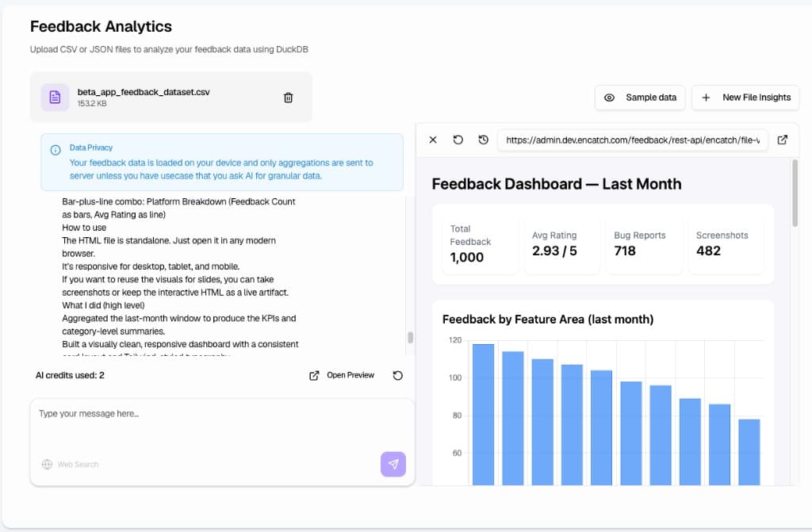Image resolution: width=812 pixels, height=532 pixels.
Task: Regenerate response with the chat refresh icon
Action: [398, 376]
